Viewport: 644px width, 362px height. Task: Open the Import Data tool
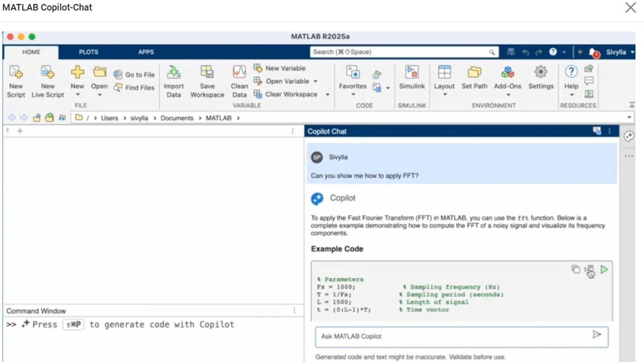[x=174, y=82]
